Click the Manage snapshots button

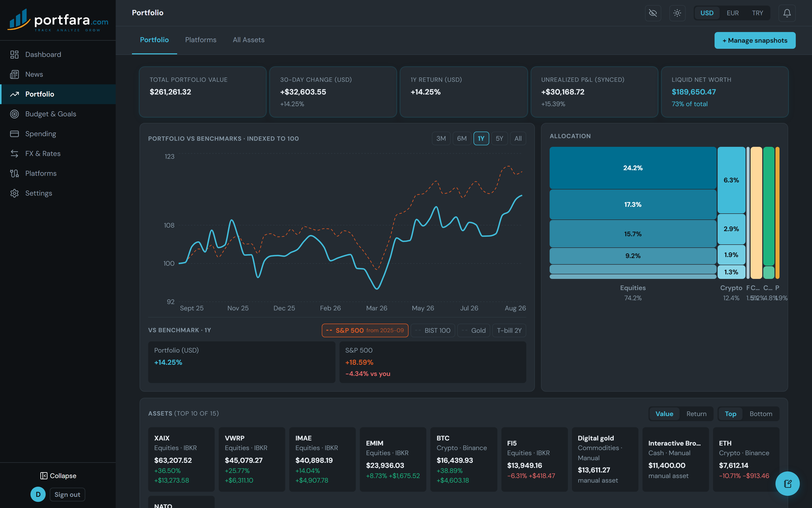[x=755, y=40]
